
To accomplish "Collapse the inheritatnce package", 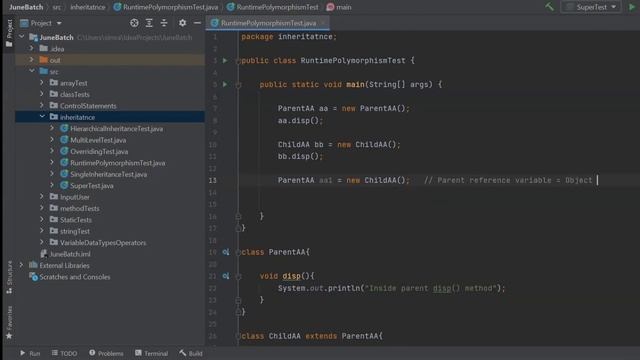I will [x=42, y=117].
